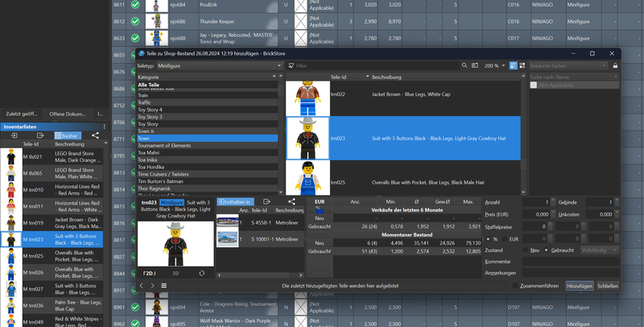Image resolution: width=644 pixels, height=327 pixels.
Task: Click the Farbe nach: Name column header
Action: pos(574,77)
